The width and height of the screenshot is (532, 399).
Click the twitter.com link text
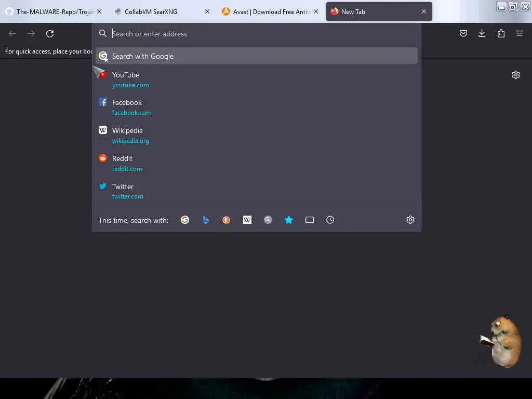tap(128, 196)
